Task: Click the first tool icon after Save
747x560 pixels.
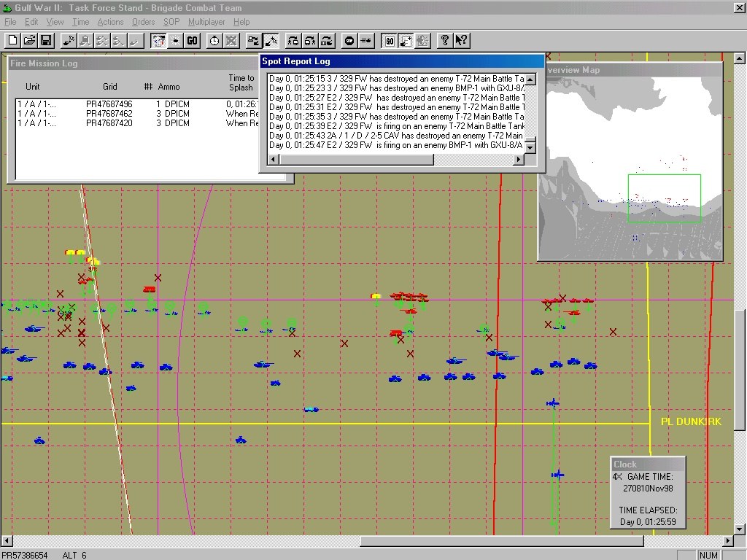Action: pyautogui.click(x=69, y=41)
